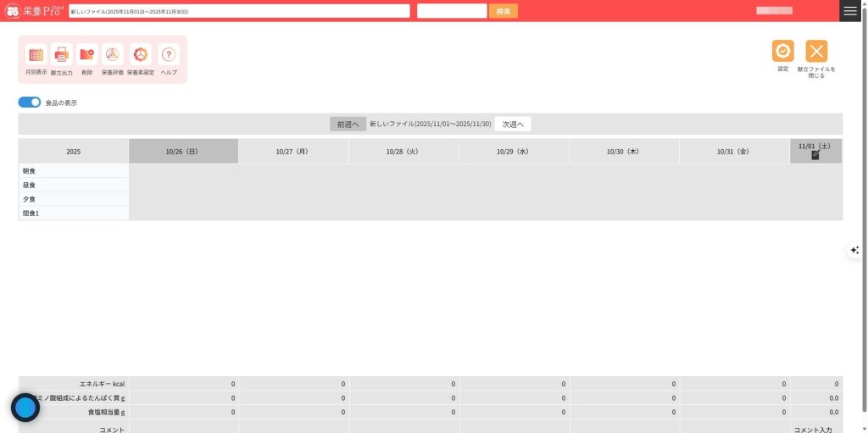This screenshot has height=433, width=868.
Task: Click the blue round chat bubble button
Action: (x=25, y=408)
